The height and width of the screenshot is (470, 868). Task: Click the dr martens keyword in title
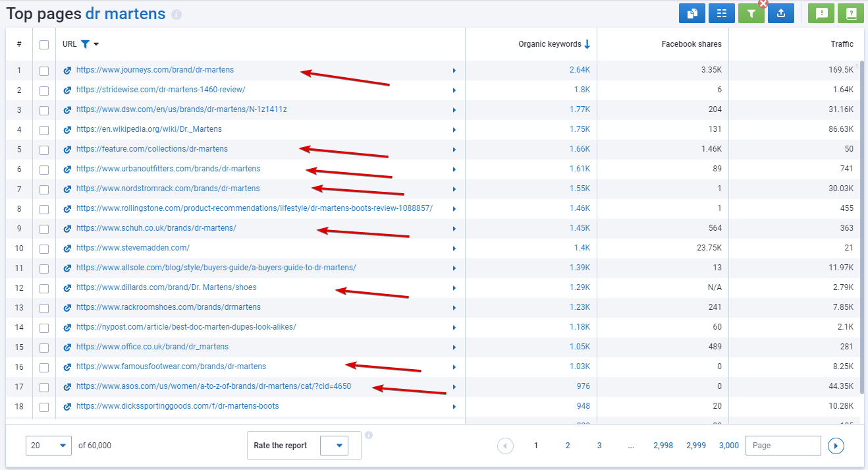[125, 13]
